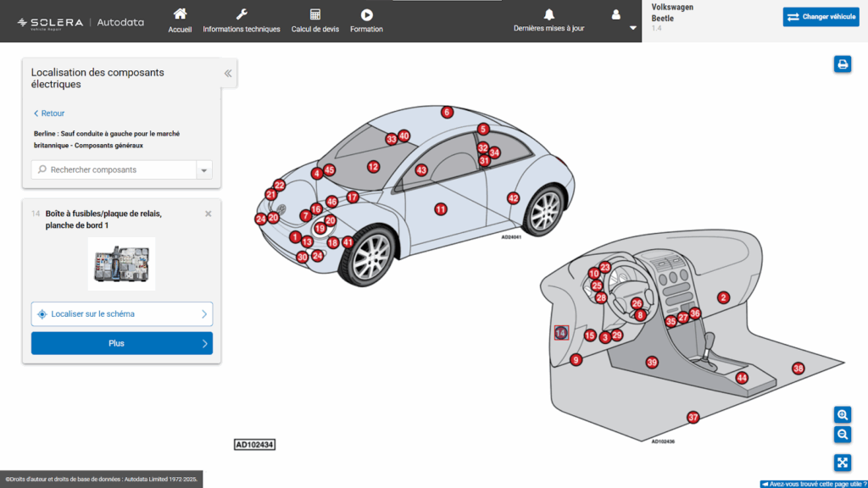Click the AD102434 diagram reference label

coord(254,444)
